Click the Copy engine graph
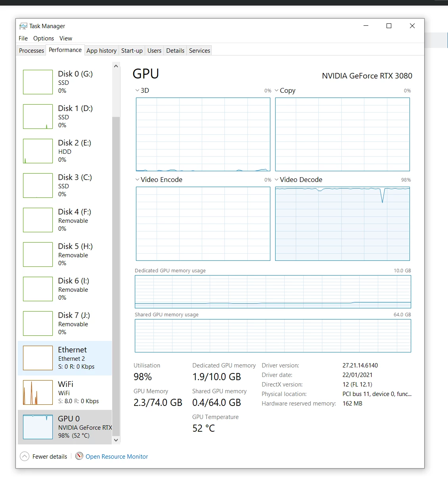 tap(343, 134)
